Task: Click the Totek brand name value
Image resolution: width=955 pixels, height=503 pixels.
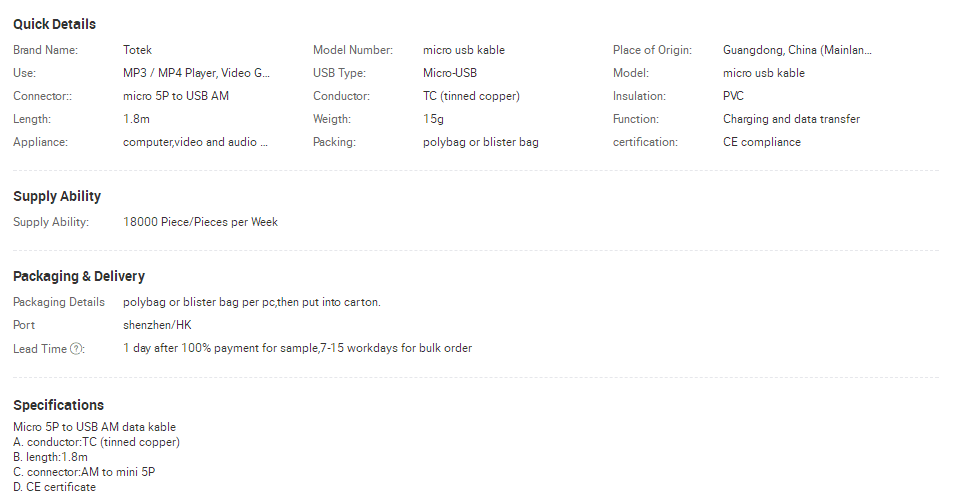Action: (137, 50)
